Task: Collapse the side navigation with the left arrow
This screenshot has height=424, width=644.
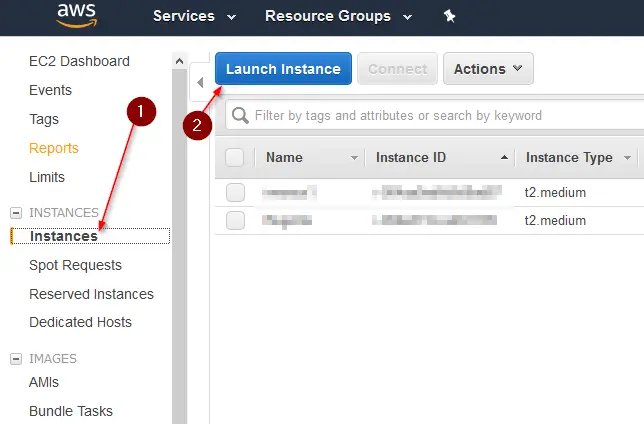Action: (x=200, y=83)
